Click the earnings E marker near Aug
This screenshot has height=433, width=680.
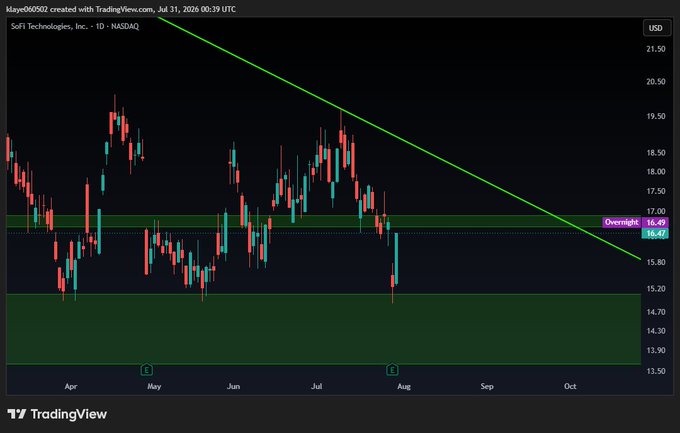pos(392,370)
